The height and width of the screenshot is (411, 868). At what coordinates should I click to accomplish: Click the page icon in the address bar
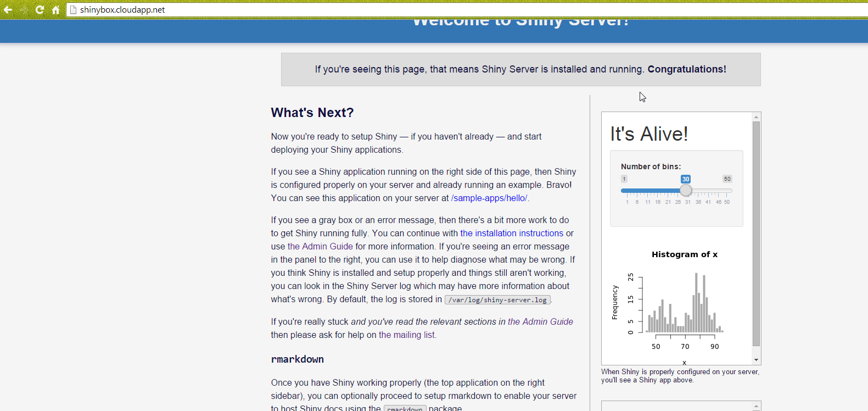pos(73,9)
